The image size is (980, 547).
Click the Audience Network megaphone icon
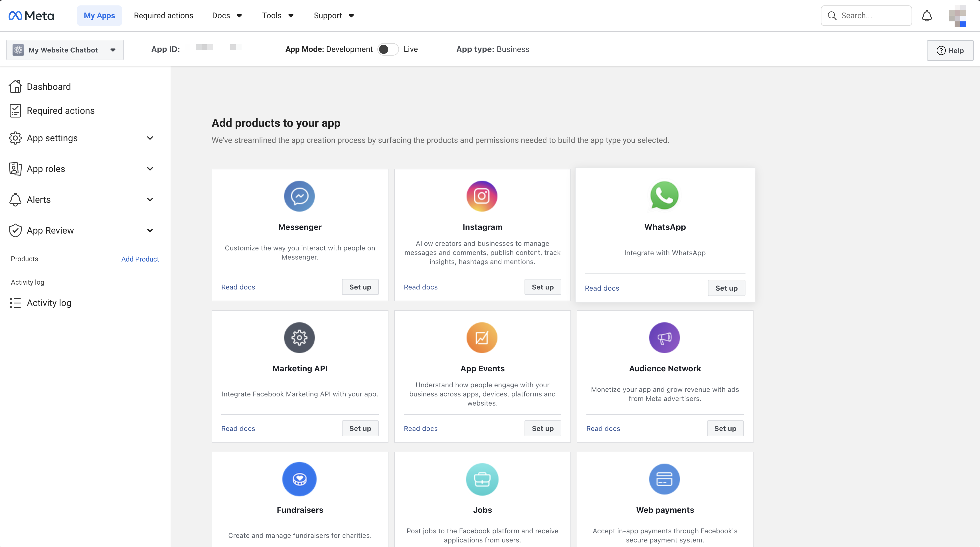click(664, 338)
